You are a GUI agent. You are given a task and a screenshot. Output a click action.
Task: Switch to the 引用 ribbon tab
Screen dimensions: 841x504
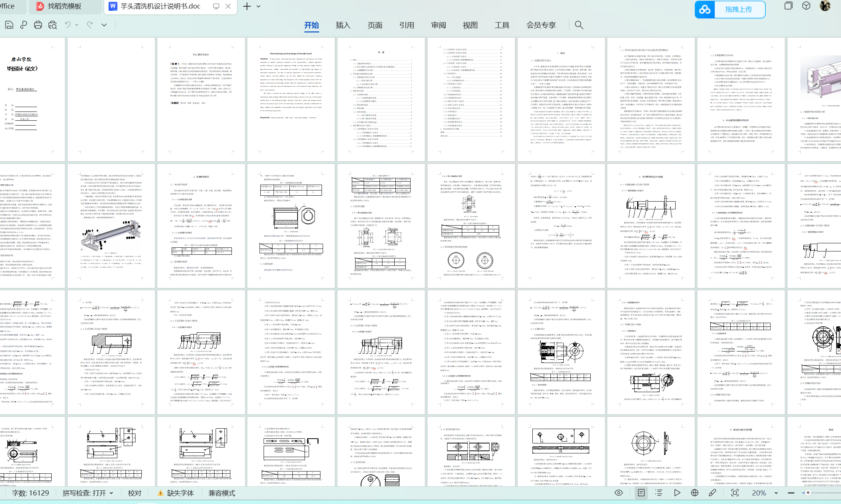tap(407, 25)
